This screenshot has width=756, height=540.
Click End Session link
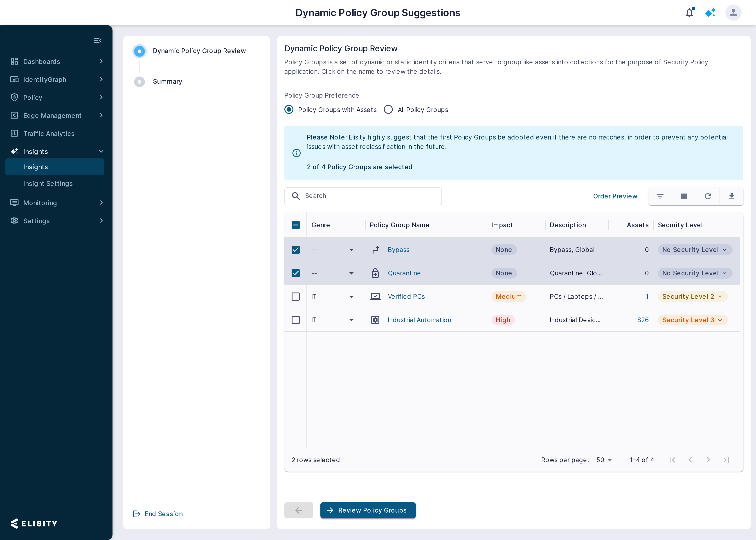click(157, 514)
